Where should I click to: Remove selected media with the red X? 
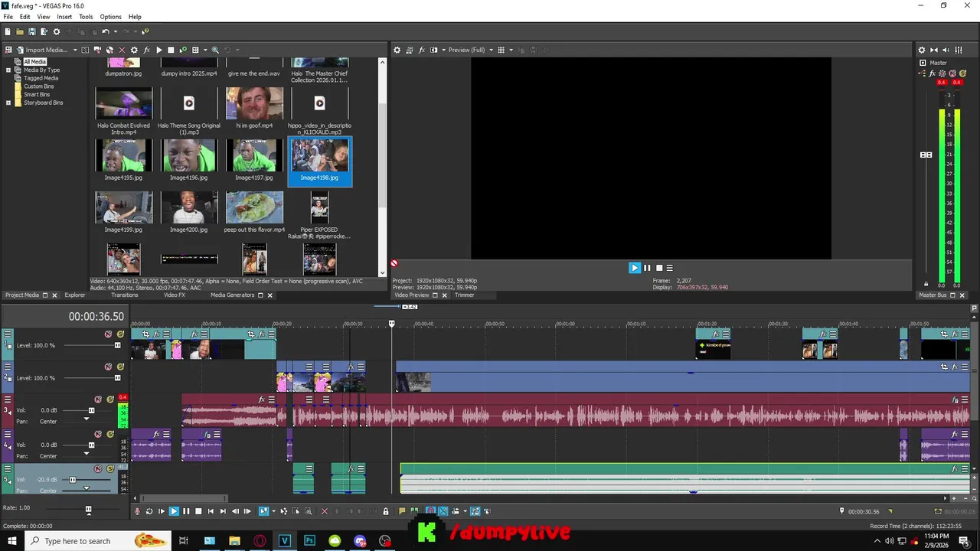coord(122,50)
